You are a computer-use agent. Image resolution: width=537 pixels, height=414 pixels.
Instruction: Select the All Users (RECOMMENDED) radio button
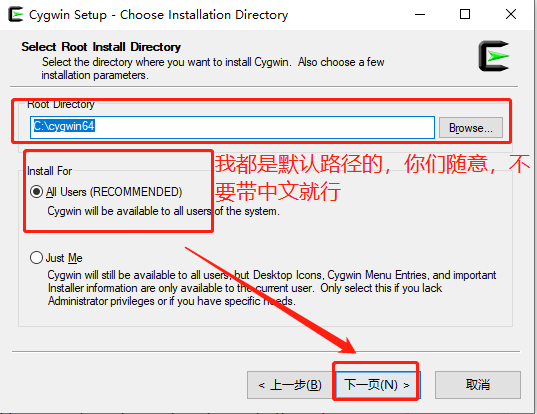pos(36,191)
